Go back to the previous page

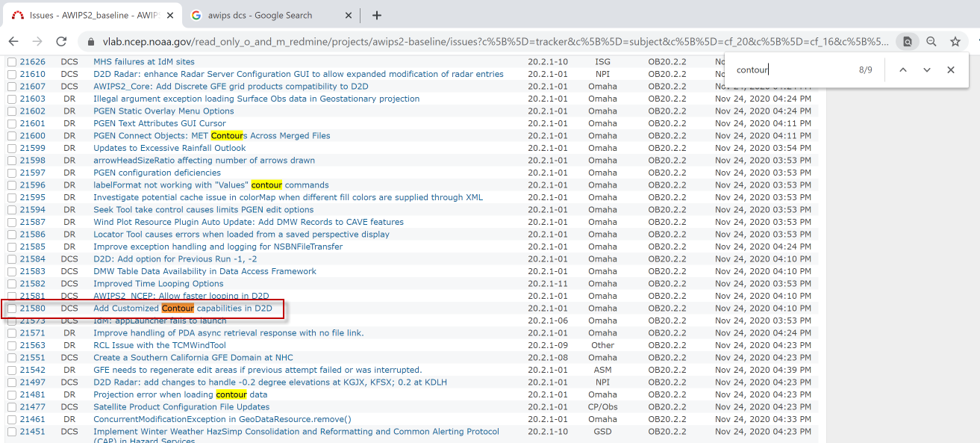click(x=15, y=42)
